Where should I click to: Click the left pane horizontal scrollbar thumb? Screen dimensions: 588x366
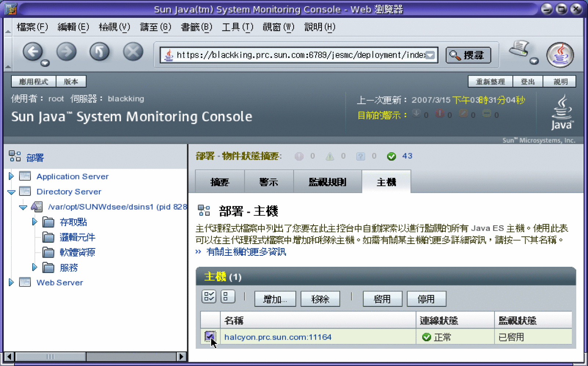pos(51,356)
